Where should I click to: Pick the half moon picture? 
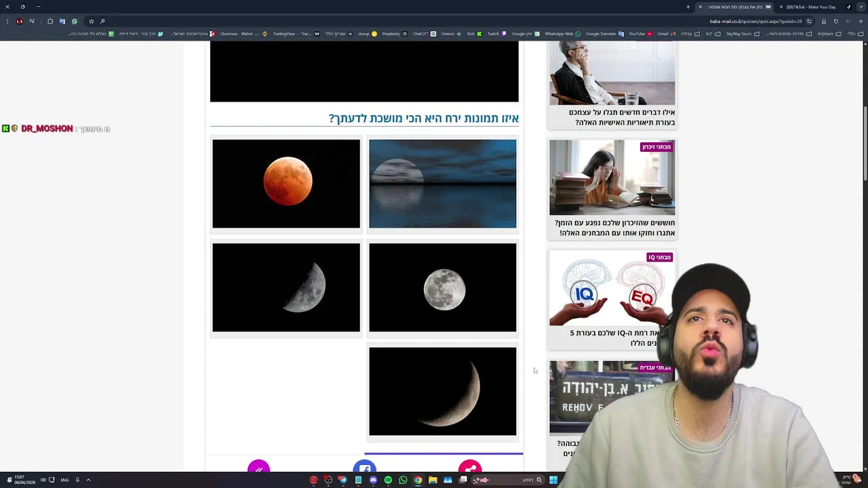click(286, 287)
